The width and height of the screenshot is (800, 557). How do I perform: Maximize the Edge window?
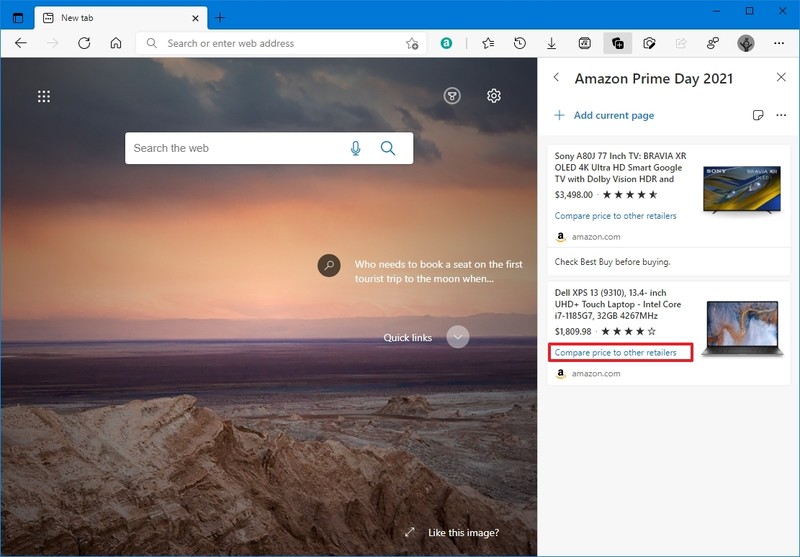click(x=749, y=11)
